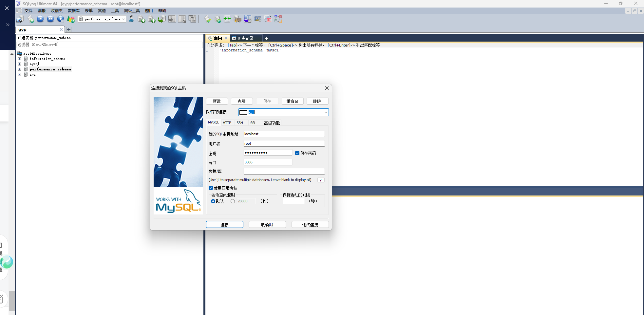Switch to the 历史记录 tab
Screen dimensions: 644x315
pyautogui.click(x=246, y=38)
